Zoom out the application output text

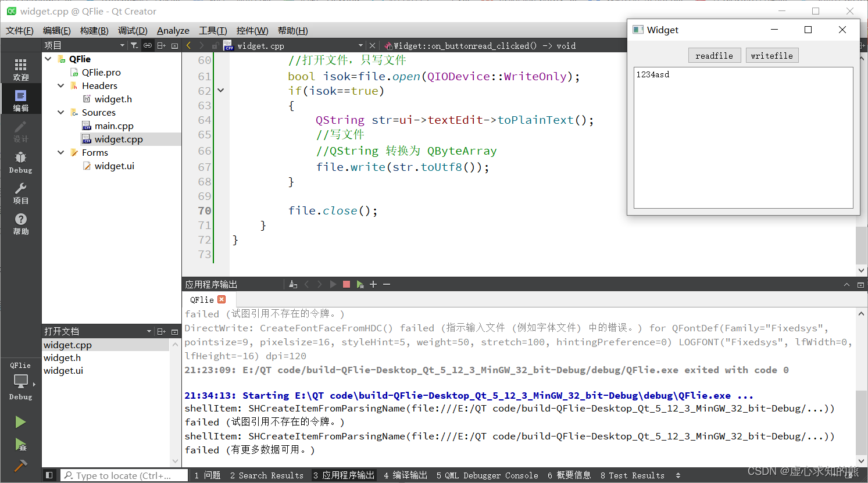tap(387, 284)
